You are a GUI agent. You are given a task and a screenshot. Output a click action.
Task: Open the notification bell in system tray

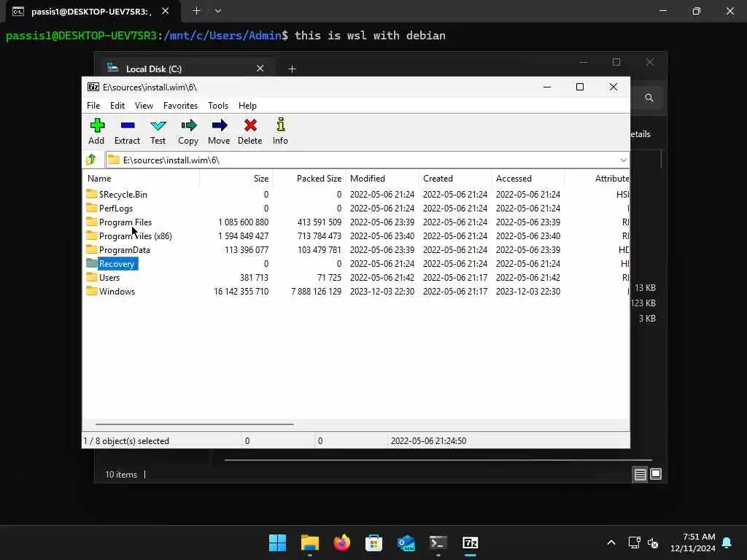727,542
